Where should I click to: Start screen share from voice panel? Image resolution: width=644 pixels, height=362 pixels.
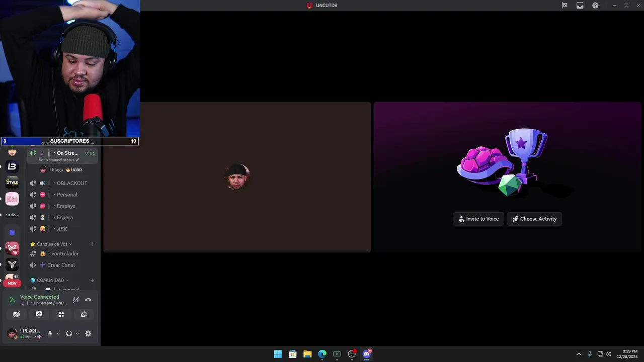(39, 314)
